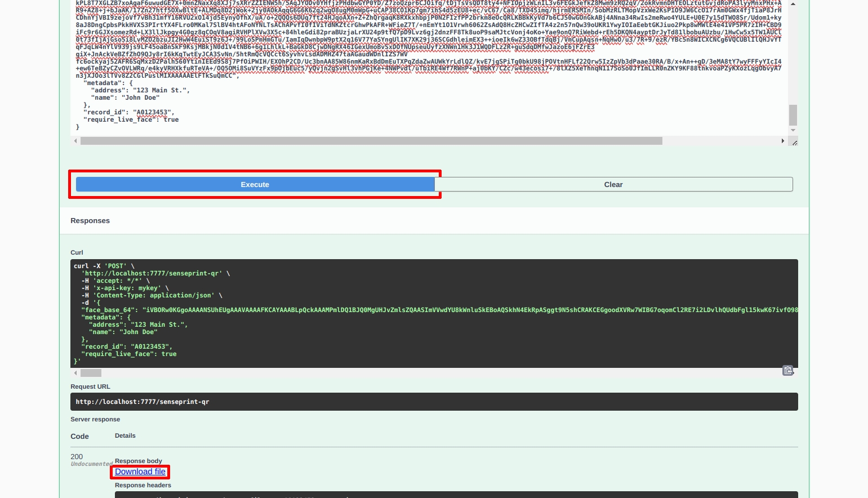The image size is (868, 498).
Task: Click the curl block horizontal scrollbar thumb
Action: [91, 373]
